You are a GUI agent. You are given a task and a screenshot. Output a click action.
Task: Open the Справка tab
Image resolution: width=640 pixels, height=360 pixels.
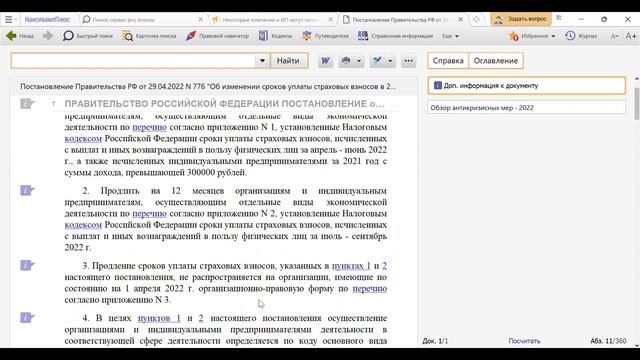tap(448, 61)
